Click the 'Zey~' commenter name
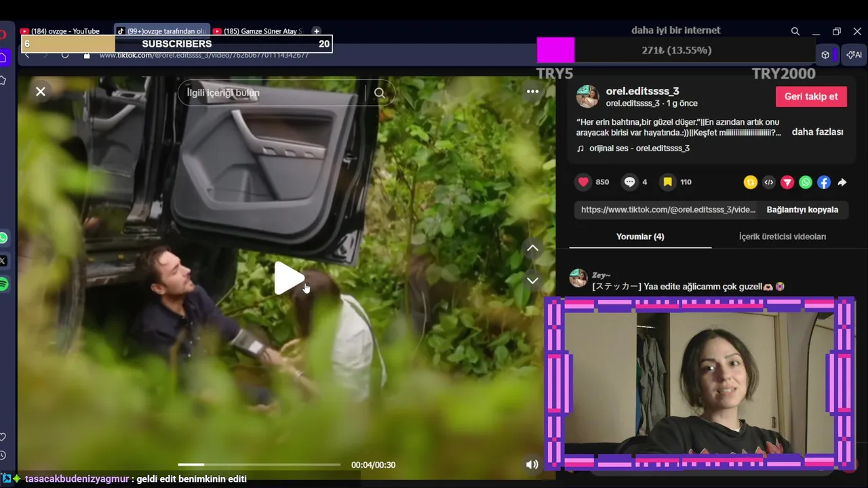Screen dimensions: 868x488 point(601,275)
